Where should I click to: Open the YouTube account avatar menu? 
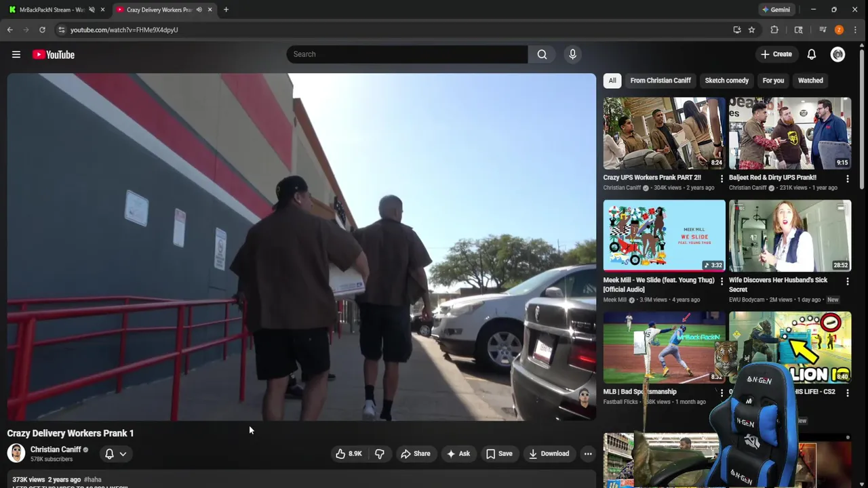coord(838,54)
